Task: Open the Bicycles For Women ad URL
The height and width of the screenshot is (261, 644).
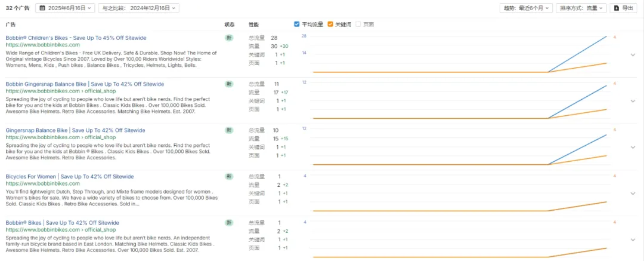Action: coord(43,183)
